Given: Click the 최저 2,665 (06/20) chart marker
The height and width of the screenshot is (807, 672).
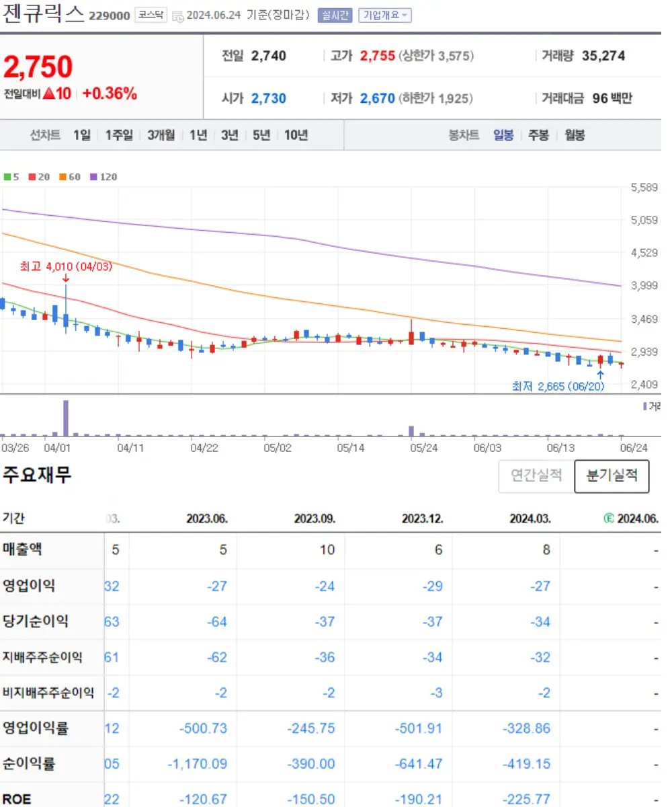Looking at the screenshot, I should tap(557, 386).
